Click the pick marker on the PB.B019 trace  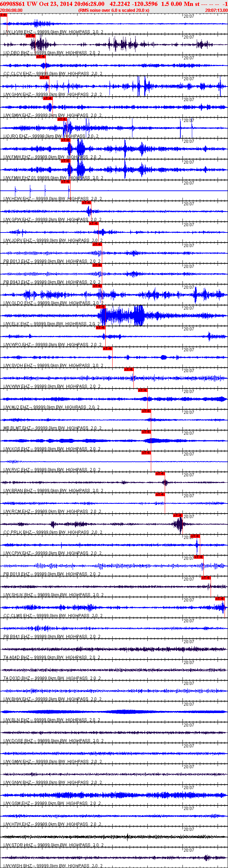click(199, 557)
